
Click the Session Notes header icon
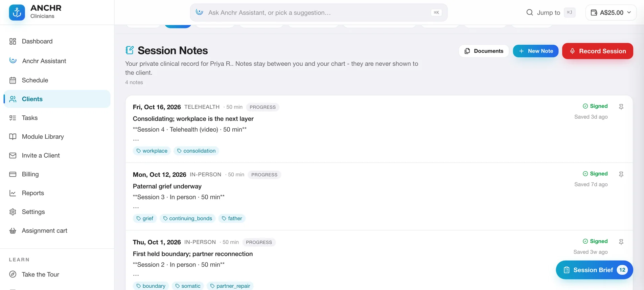(x=130, y=50)
